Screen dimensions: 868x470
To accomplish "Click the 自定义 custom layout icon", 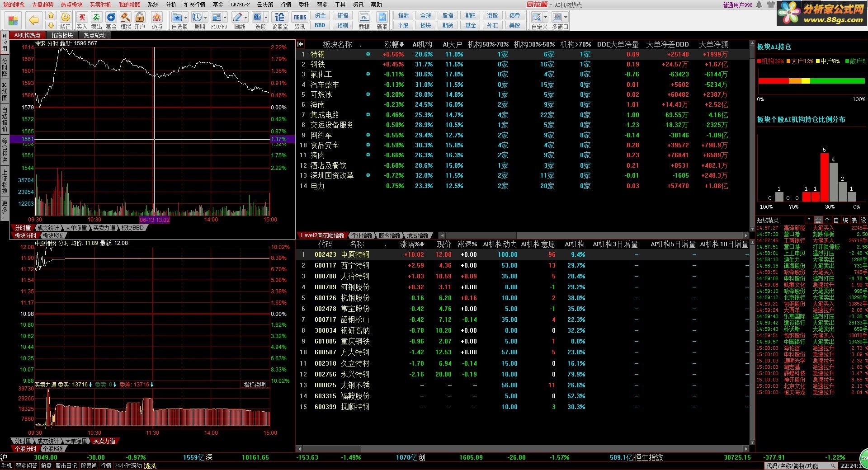I will 537,17.
